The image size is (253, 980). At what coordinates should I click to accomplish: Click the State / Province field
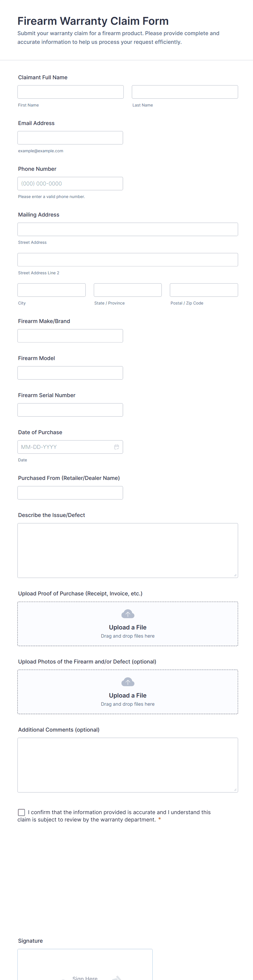pyautogui.click(x=128, y=290)
